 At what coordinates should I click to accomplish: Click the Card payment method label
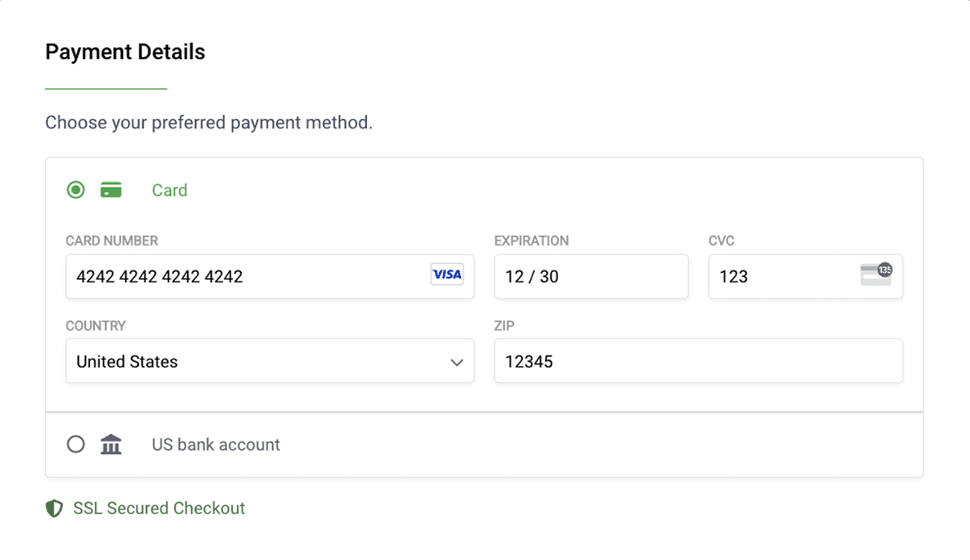click(169, 190)
